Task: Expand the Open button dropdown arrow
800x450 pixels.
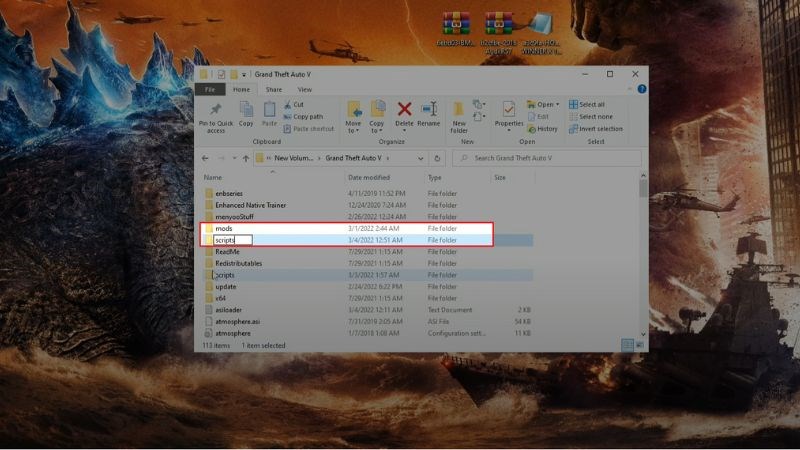Action: click(557, 104)
